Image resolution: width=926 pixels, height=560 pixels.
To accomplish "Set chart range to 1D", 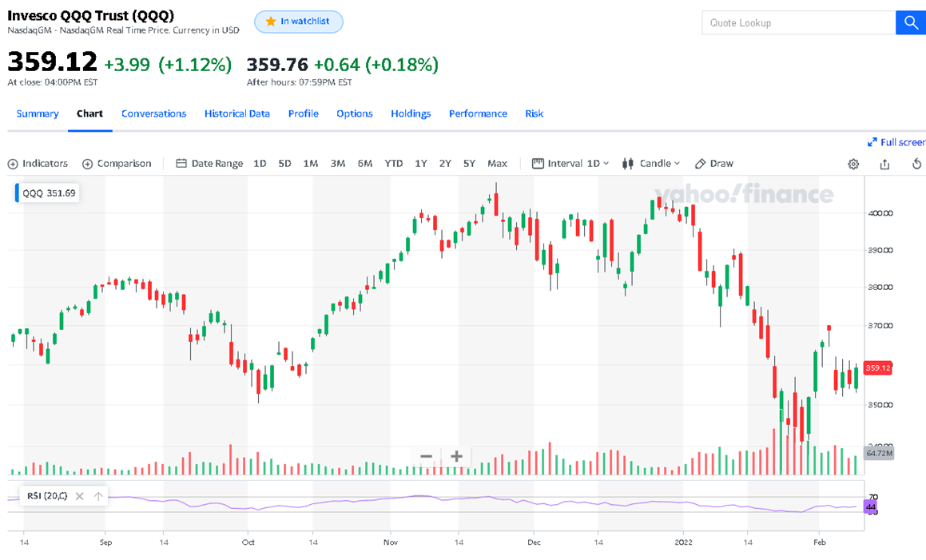I will point(260,164).
